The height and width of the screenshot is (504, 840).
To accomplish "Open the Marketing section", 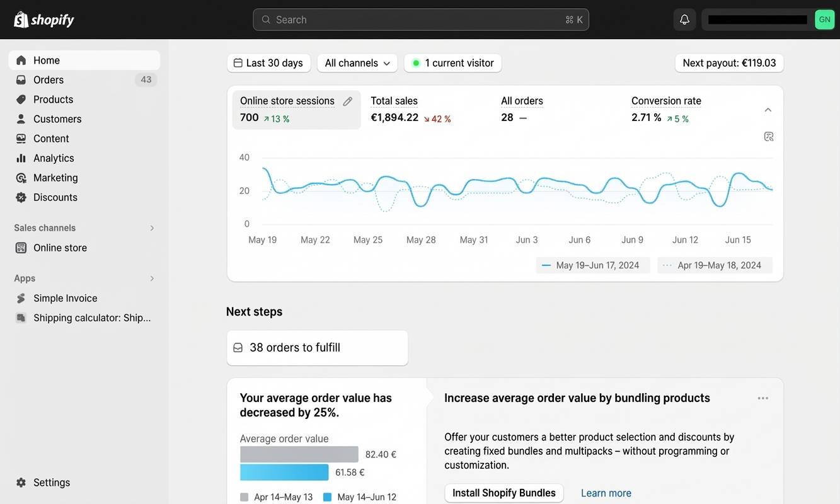I will click(x=55, y=178).
